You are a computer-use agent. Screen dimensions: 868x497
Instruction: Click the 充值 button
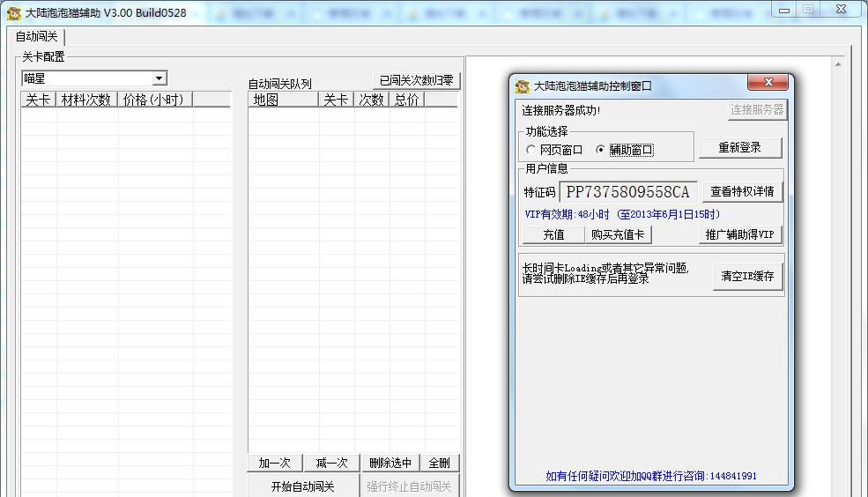[x=553, y=234]
